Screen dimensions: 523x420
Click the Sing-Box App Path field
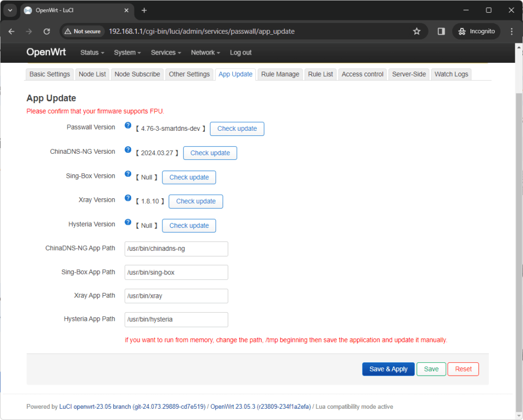176,272
